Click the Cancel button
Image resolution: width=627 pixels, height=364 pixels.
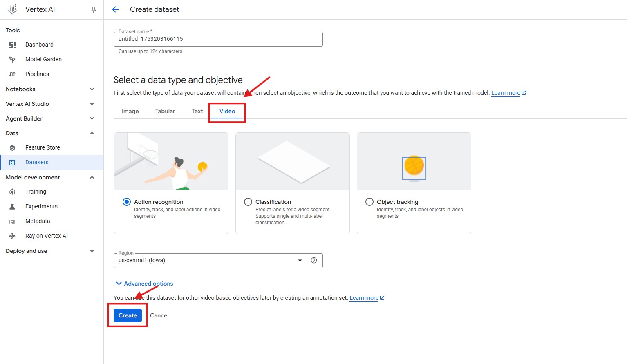pos(159,315)
